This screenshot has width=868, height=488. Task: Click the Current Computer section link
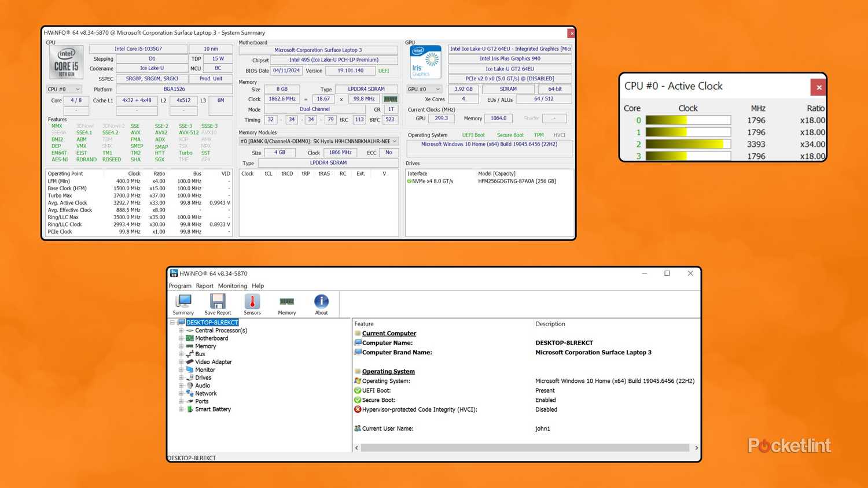(x=389, y=333)
